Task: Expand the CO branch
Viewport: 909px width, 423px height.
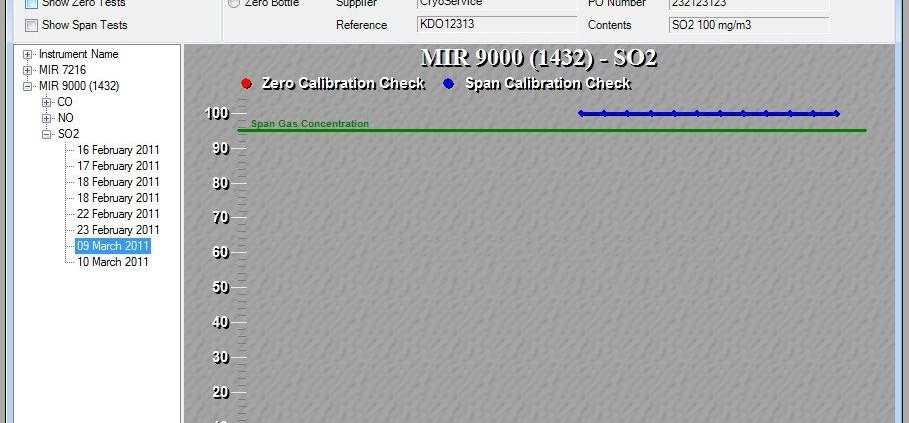Action: pyautogui.click(x=46, y=102)
